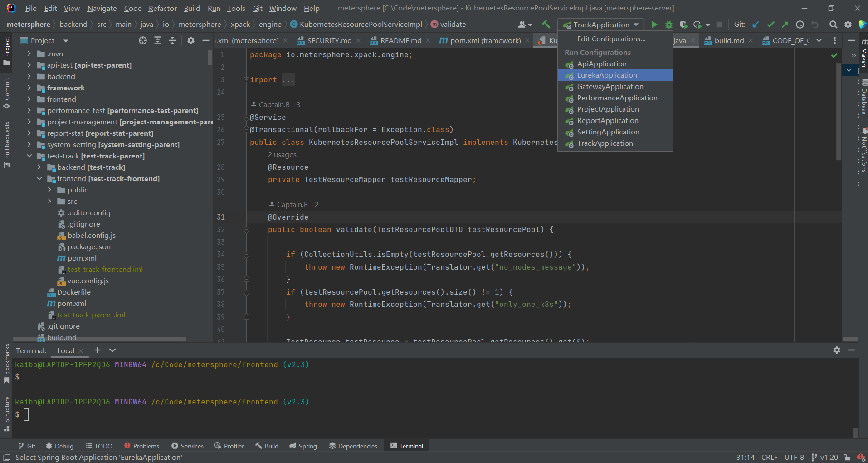Expand the public folder under frontend
868x463 pixels.
(x=49, y=190)
